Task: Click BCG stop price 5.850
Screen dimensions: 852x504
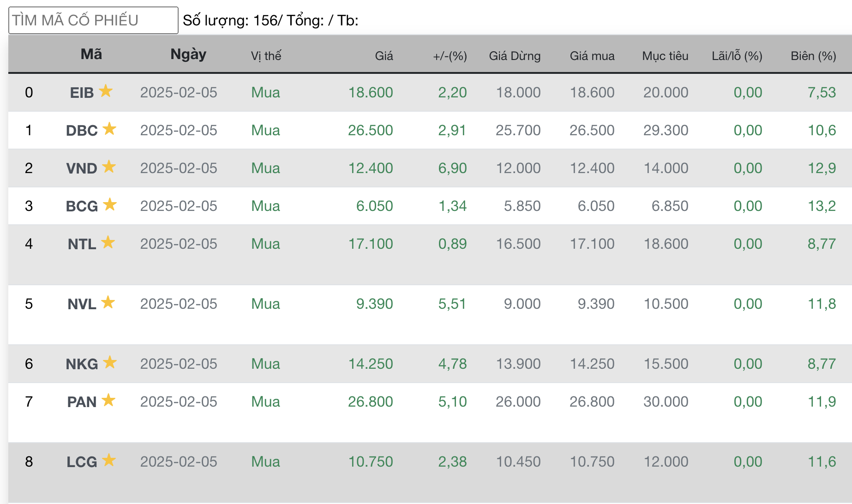Action: (522, 206)
